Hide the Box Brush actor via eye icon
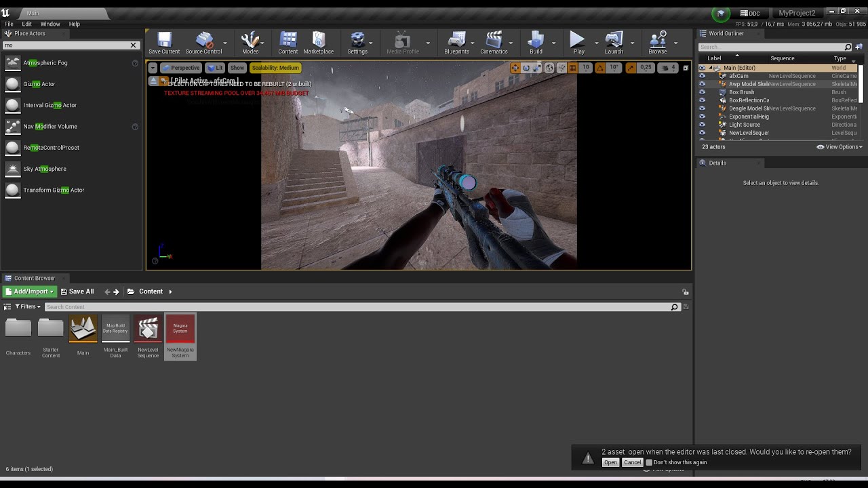868x488 pixels. [x=702, y=92]
